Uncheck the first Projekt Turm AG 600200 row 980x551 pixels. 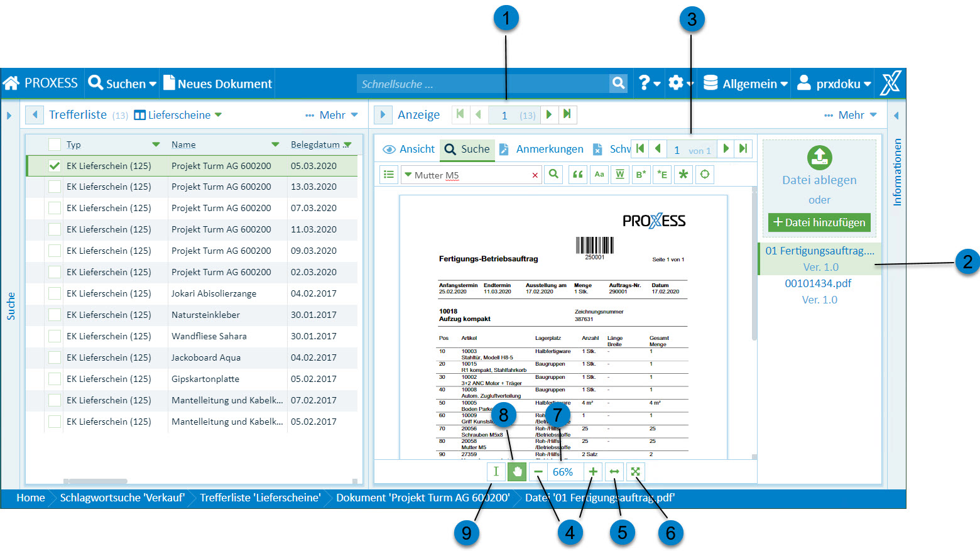(x=55, y=166)
